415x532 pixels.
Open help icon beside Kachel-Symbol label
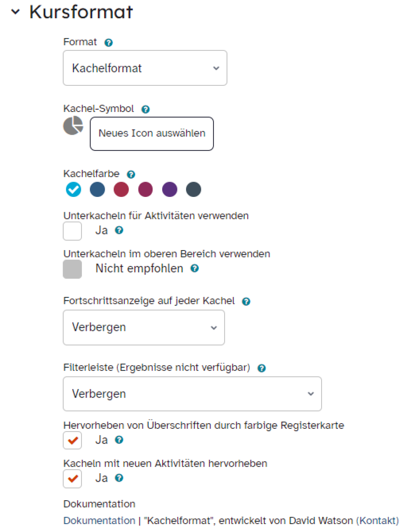point(146,109)
